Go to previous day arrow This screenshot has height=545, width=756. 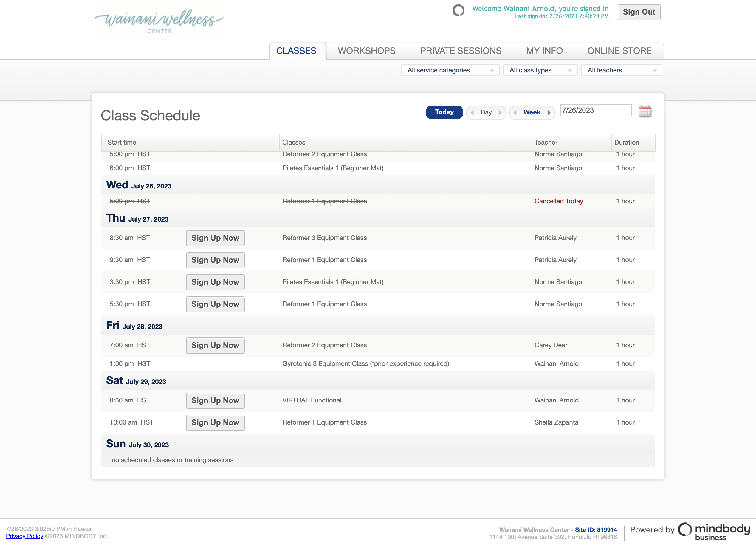click(x=472, y=112)
